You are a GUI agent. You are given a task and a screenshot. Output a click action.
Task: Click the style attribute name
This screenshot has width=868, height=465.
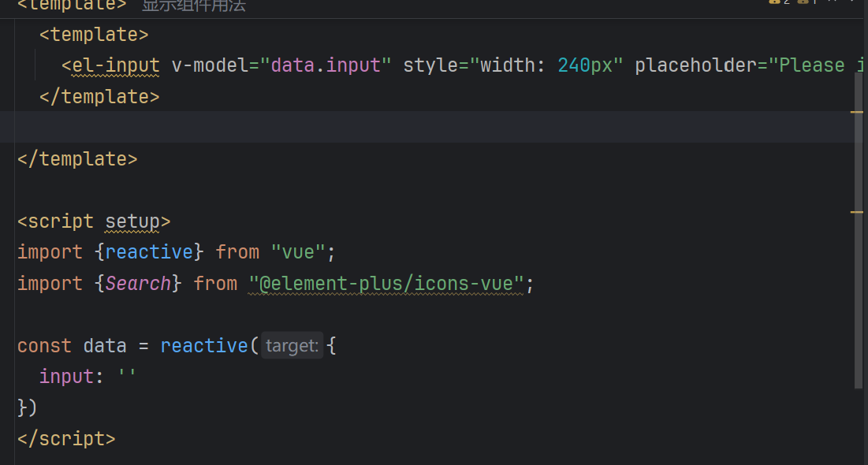(430, 65)
